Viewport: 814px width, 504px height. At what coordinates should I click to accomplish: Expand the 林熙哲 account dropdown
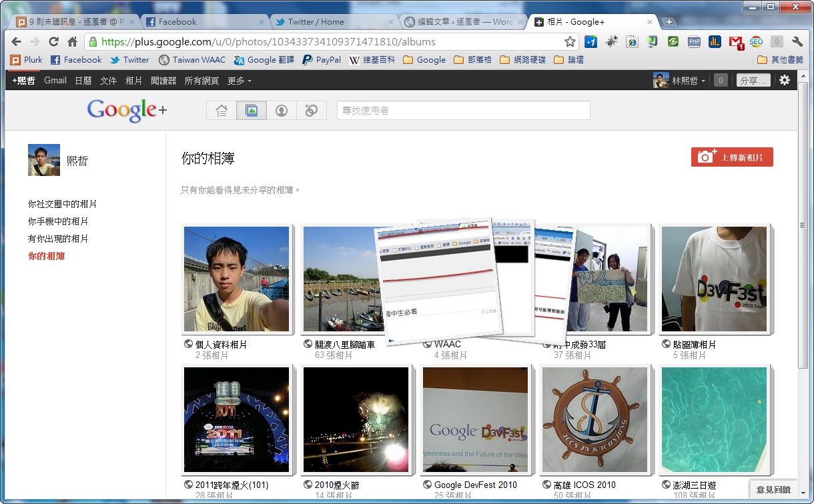pyautogui.click(x=688, y=81)
